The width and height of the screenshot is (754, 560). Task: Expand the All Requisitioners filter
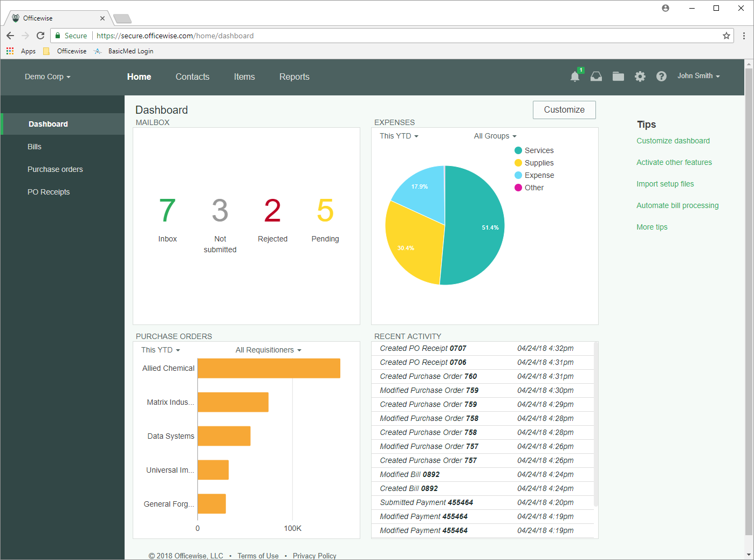[268, 350]
